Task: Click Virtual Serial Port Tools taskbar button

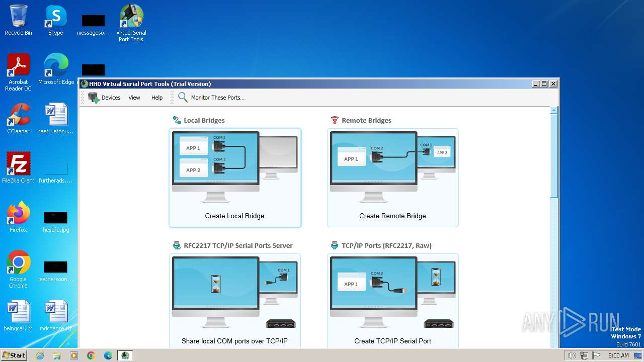Action: click(x=125, y=355)
